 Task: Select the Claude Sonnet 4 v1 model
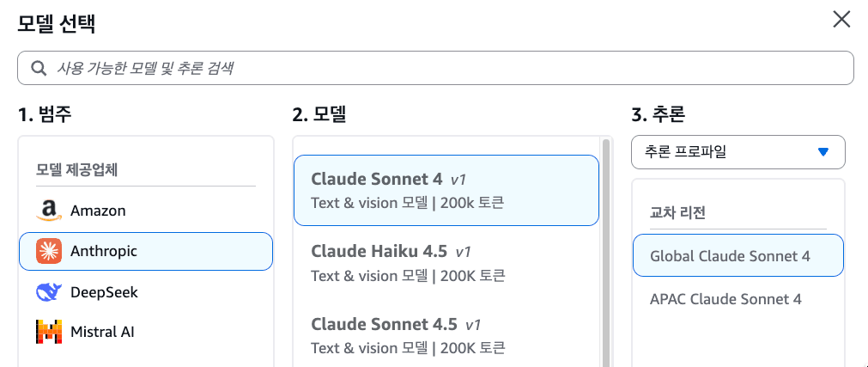click(x=446, y=190)
